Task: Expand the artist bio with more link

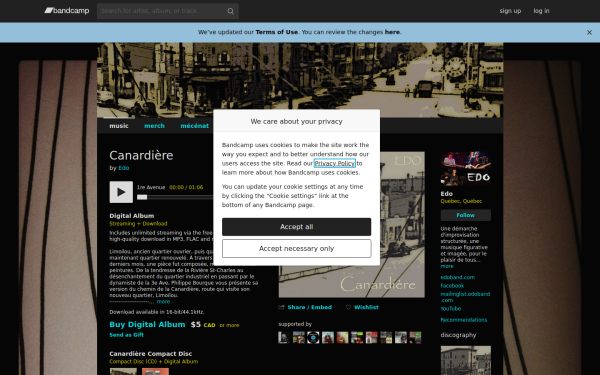Action: pos(447,266)
